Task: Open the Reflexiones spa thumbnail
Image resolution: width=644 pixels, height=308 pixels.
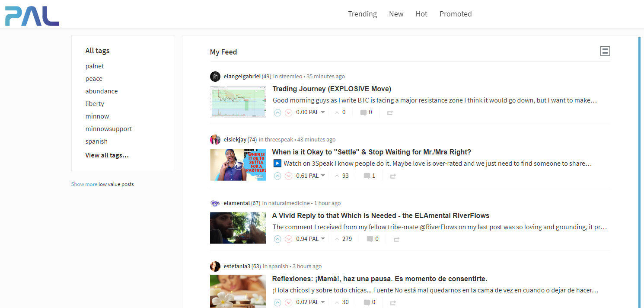Action: (x=238, y=291)
